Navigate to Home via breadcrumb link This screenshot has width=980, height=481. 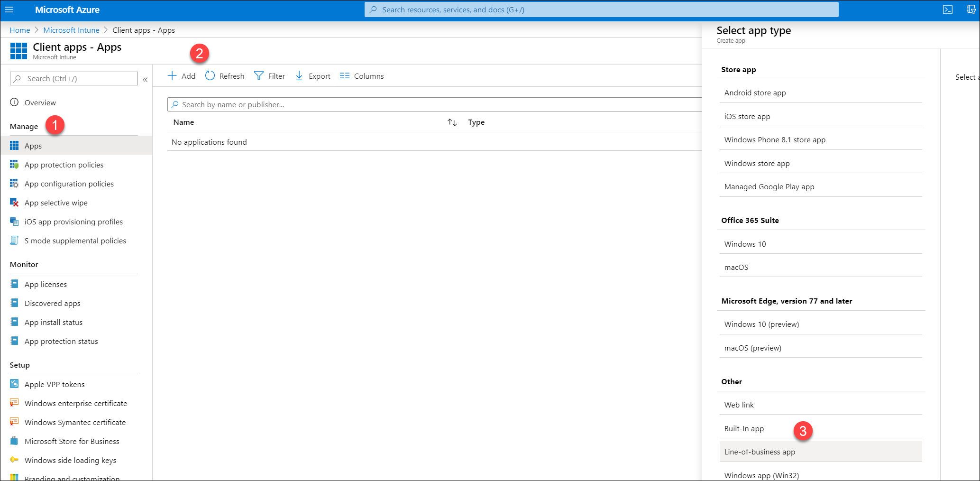click(19, 30)
